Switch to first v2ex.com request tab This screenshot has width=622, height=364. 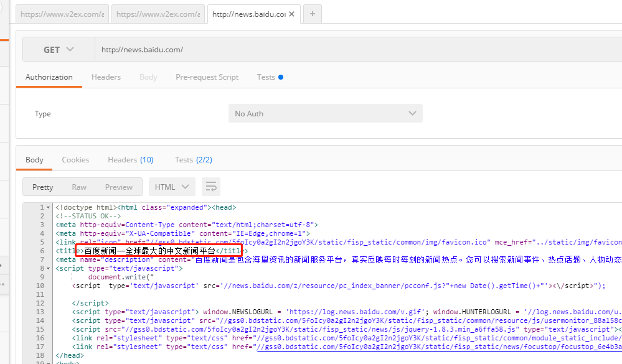click(62, 14)
